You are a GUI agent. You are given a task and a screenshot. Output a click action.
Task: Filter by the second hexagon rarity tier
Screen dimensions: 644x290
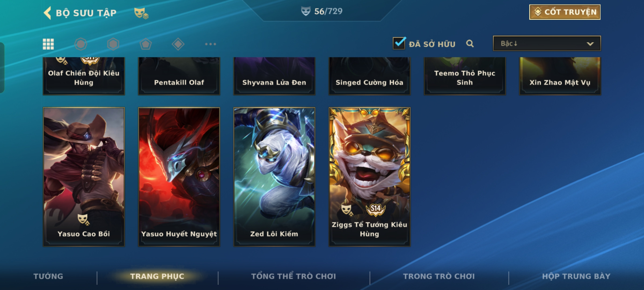[113, 44]
